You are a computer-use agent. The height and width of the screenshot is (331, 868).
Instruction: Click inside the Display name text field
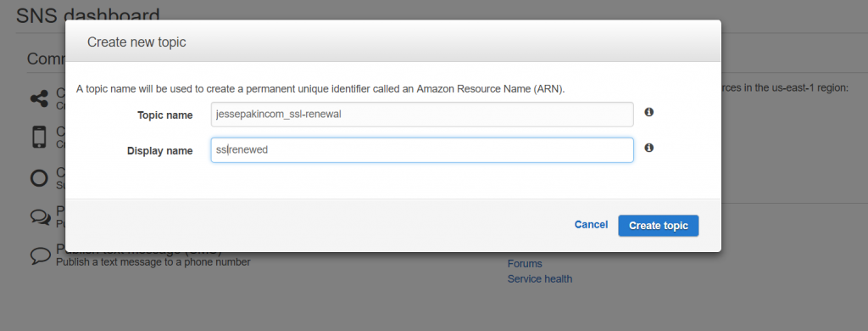tap(422, 150)
